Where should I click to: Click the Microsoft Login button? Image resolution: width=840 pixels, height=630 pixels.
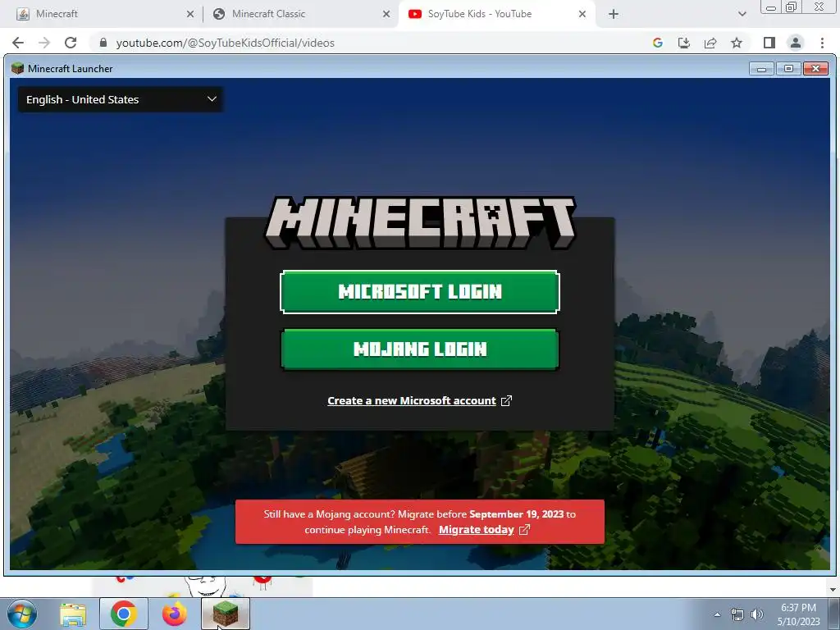(x=419, y=291)
